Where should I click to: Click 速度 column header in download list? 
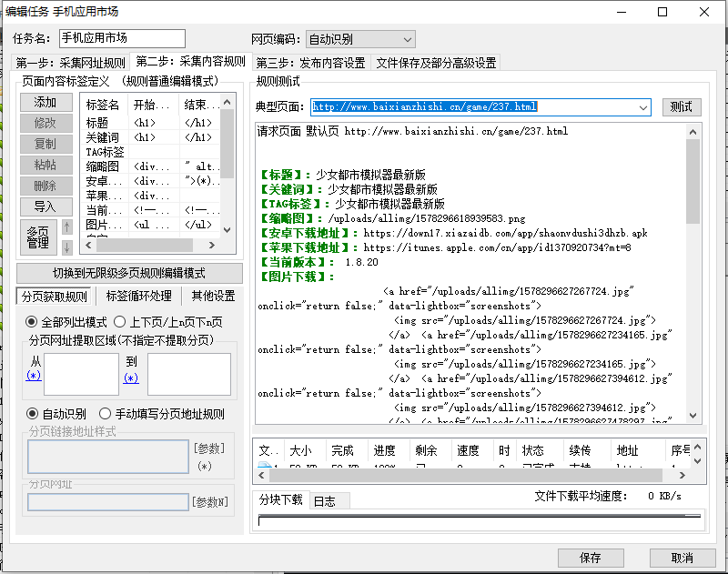pyautogui.click(x=472, y=450)
